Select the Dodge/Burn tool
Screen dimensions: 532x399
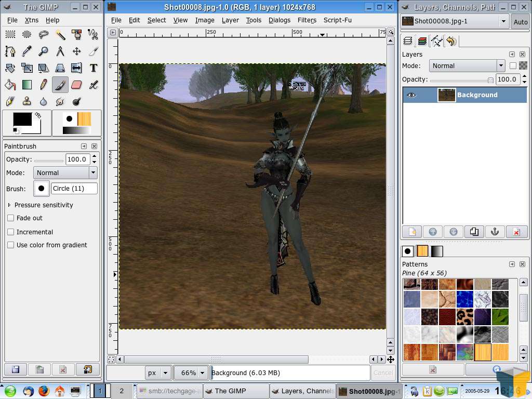click(x=77, y=101)
